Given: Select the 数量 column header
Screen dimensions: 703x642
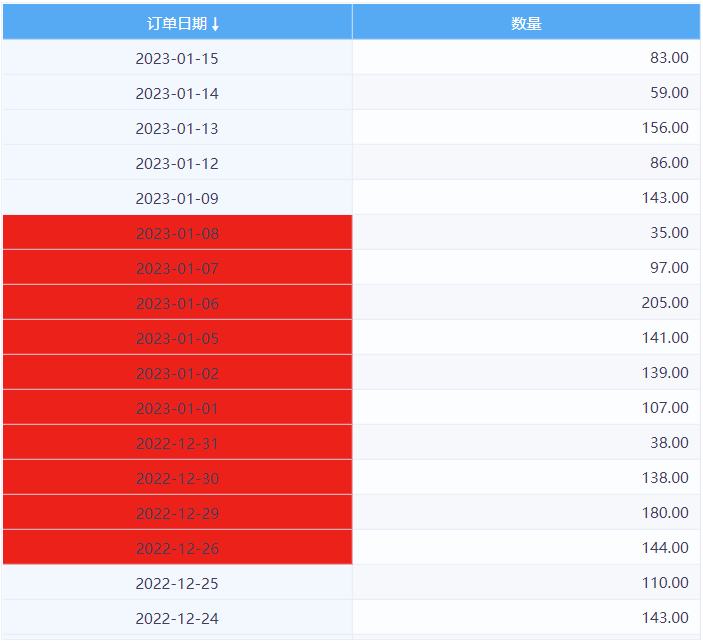Looking at the screenshot, I should (526, 22).
